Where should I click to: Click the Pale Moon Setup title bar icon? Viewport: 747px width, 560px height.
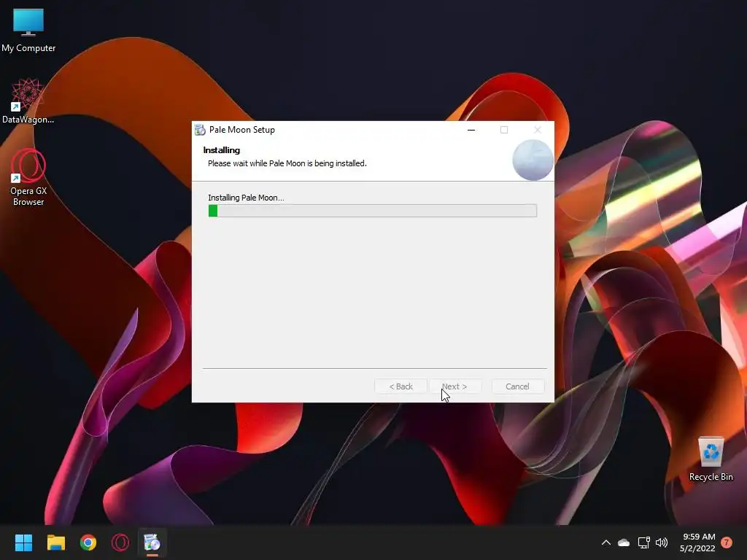(x=200, y=130)
